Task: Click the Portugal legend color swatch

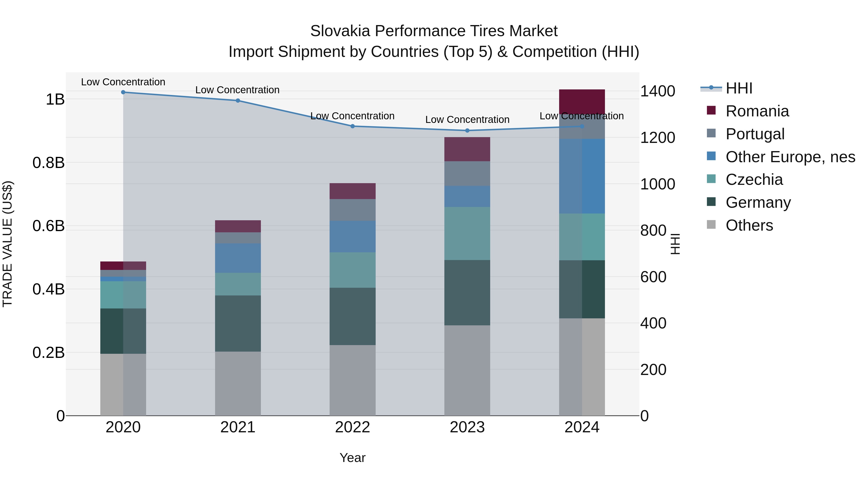Action: 711,133
